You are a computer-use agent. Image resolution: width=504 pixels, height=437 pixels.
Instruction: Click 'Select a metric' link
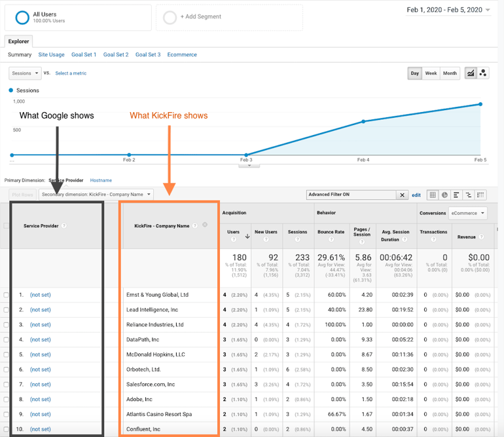coord(71,73)
